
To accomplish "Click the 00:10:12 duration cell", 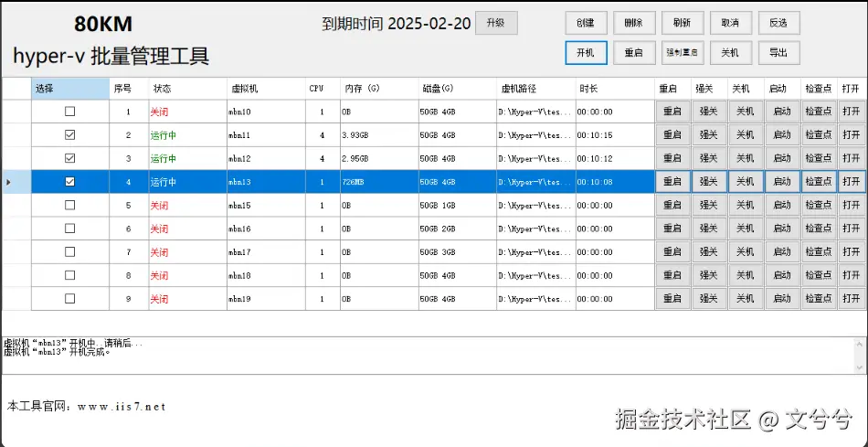I will [x=615, y=158].
